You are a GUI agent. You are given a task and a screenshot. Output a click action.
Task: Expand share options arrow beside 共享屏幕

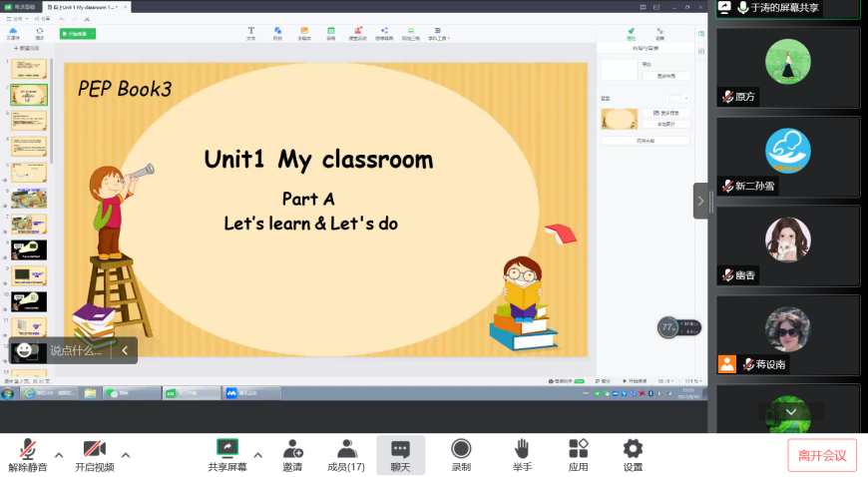coord(258,455)
